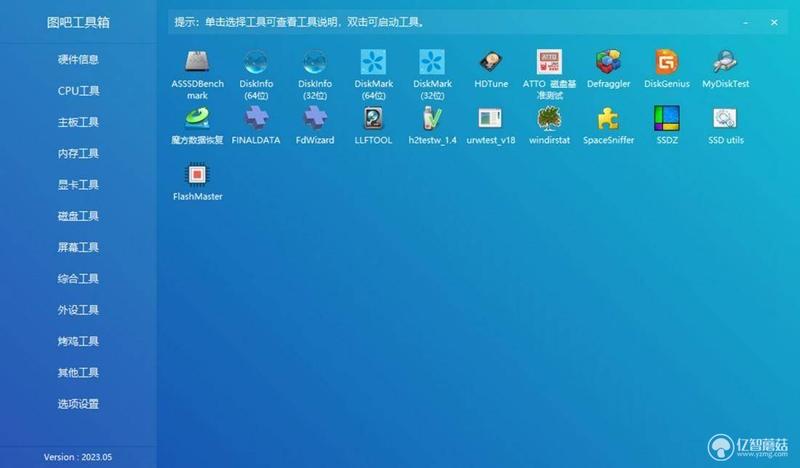Image resolution: width=800 pixels, height=468 pixels.
Task: Select the SSDZ tool icon
Action: pos(667,118)
